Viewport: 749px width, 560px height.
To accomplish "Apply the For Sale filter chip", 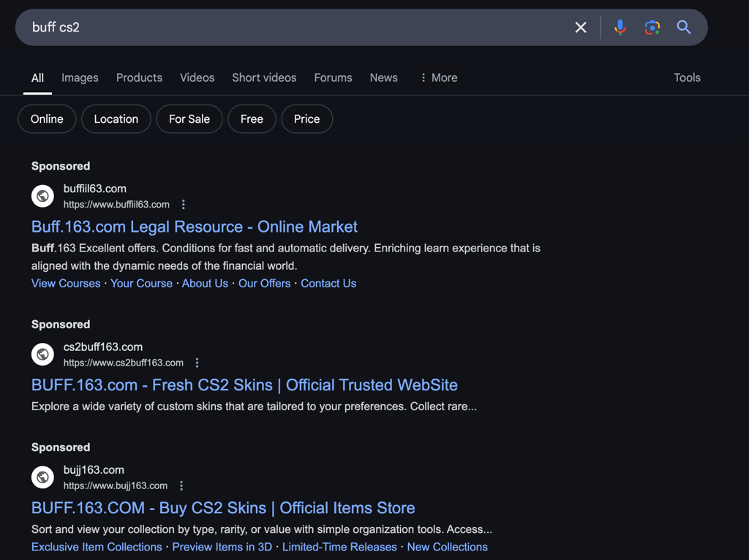I will tap(189, 119).
